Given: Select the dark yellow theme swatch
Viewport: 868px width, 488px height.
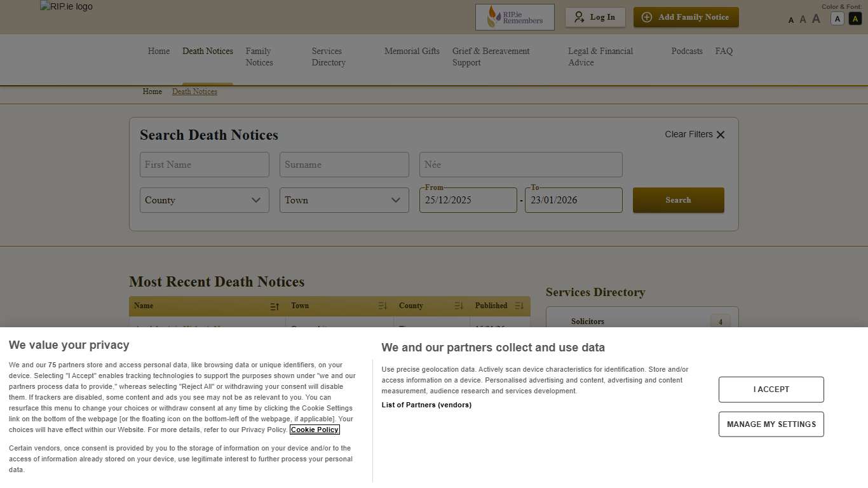Looking at the screenshot, I should [855, 18].
